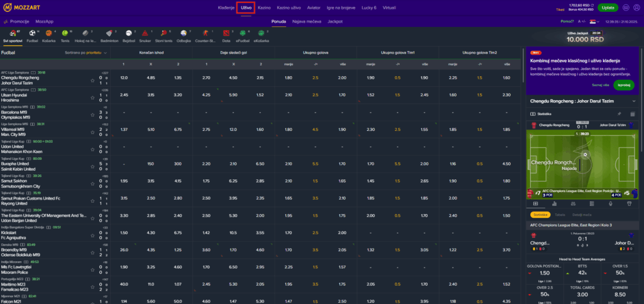644x304 pixels.
Task: Toggle favorite star for Villarreal M19 match
Action: pos(92,130)
